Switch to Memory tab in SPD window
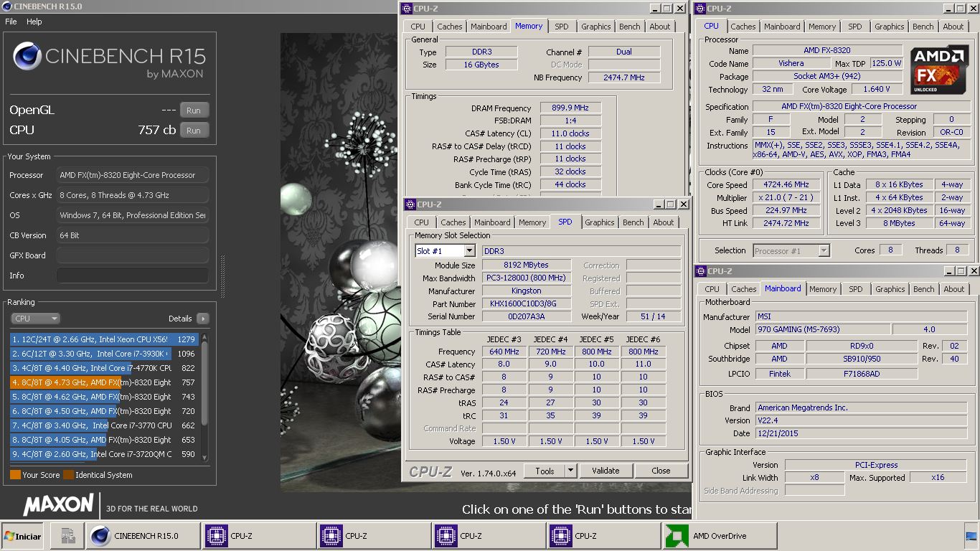Image resolution: width=980 pixels, height=551 pixels. pyautogui.click(x=532, y=222)
